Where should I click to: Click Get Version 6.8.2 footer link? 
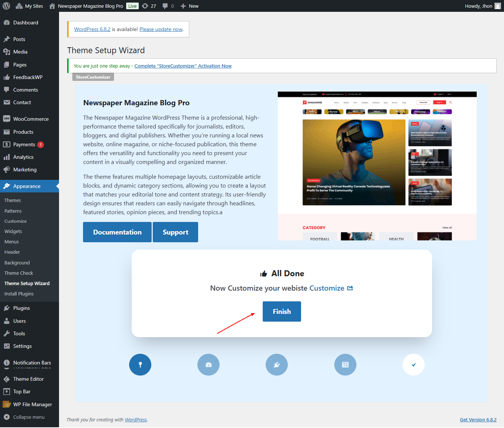point(478,420)
